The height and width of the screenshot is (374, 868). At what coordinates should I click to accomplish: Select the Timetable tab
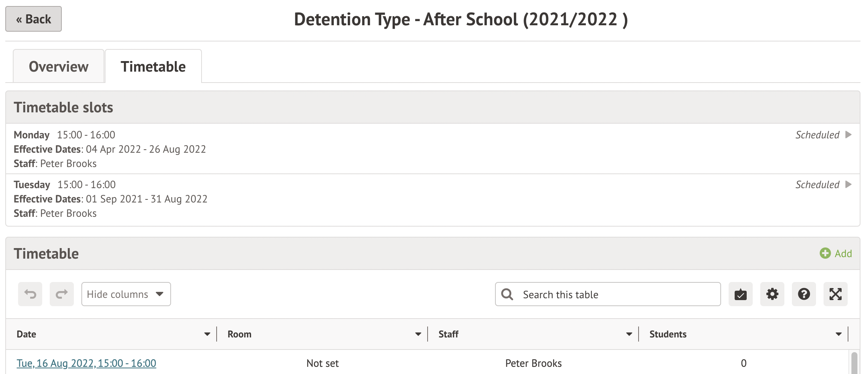coord(153,66)
